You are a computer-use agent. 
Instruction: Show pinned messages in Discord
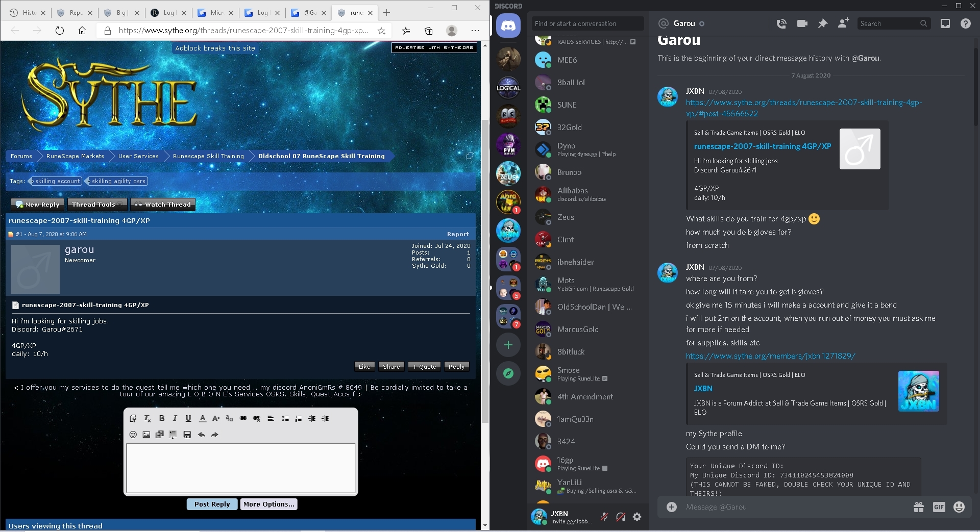(x=823, y=23)
